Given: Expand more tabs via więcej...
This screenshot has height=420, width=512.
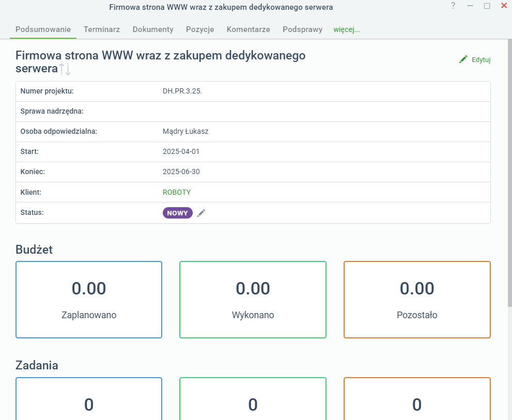Looking at the screenshot, I should click(347, 29).
